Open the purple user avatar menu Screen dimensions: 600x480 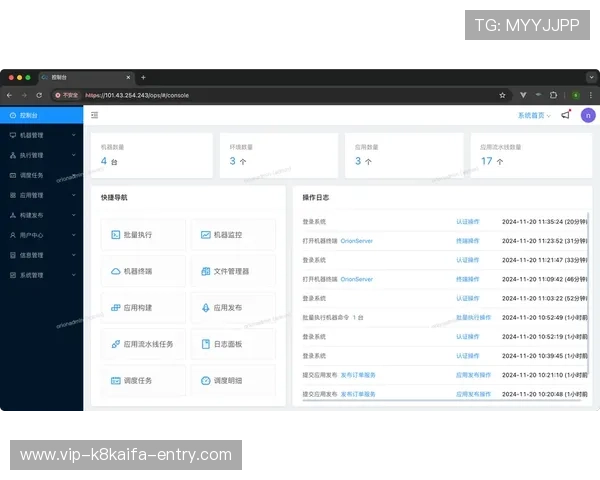click(588, 115)
